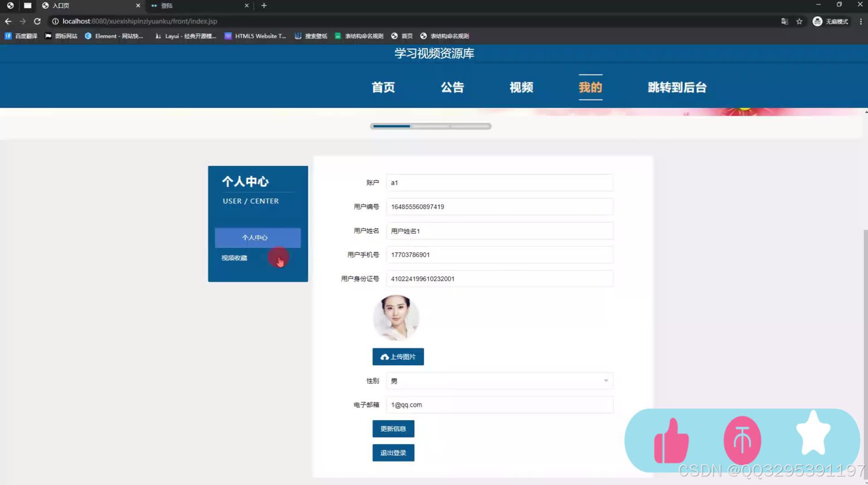Screen dimensions: 868x485
Task: Click the 首页 navigation menu item
Action: 383,87
